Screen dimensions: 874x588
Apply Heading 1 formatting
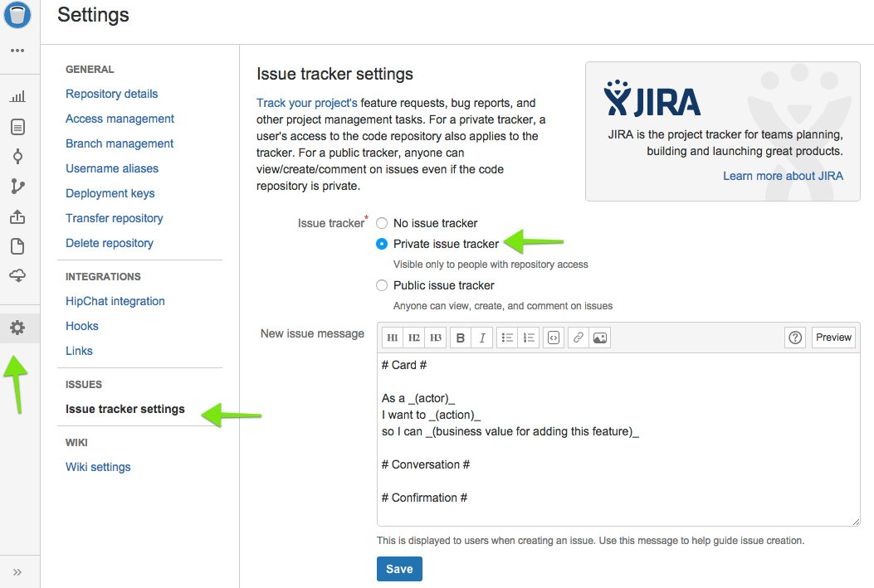click(393, 338)
